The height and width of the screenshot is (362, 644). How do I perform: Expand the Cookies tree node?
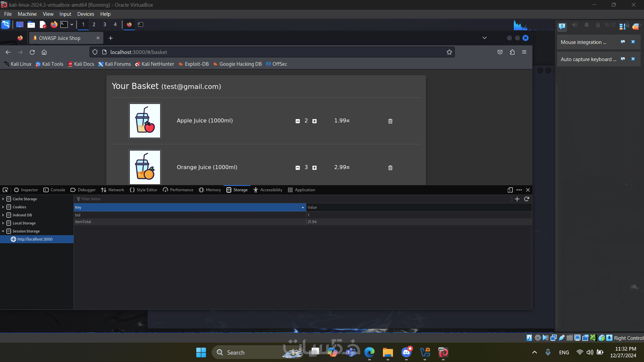tap(3, 207)
